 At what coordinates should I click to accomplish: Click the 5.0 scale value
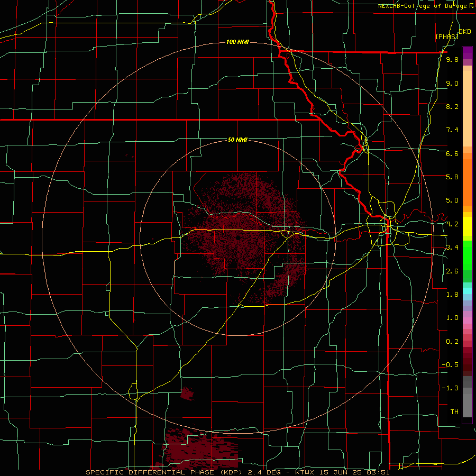click(x=452, y=200)
